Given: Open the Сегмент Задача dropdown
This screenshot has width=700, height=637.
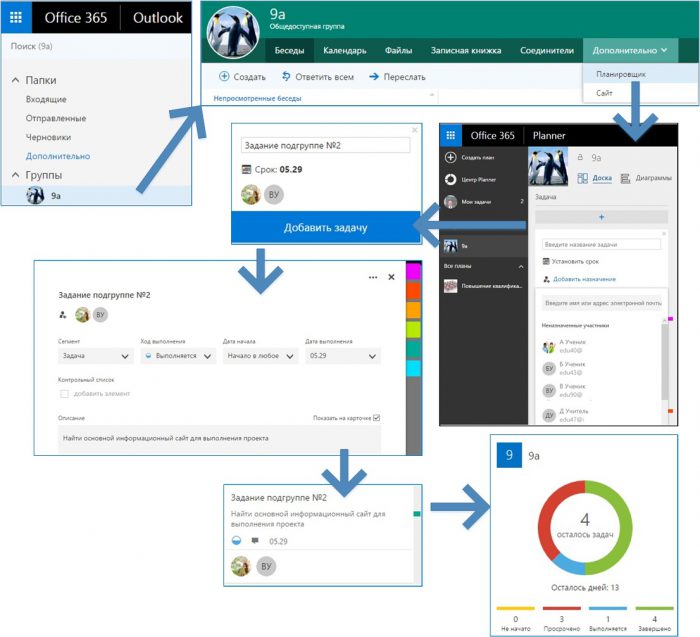Looking at the screenshot, I should 96,356.
